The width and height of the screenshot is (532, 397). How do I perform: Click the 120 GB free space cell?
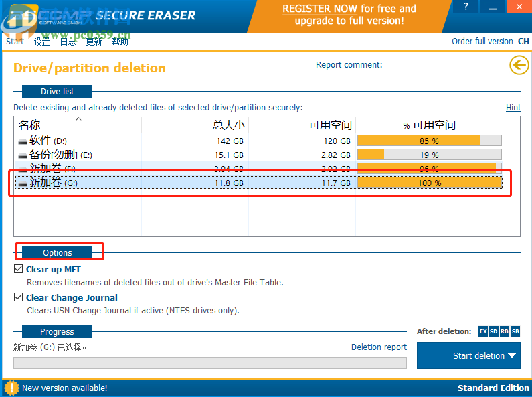337,141
